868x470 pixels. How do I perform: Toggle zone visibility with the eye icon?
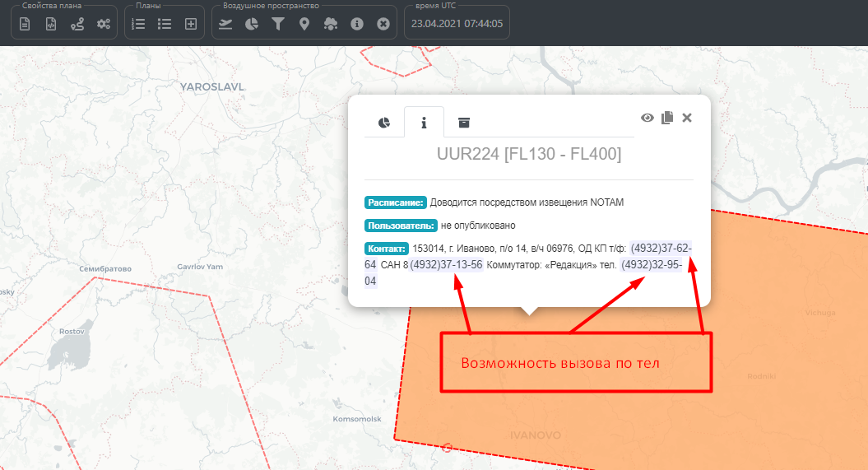648,118
